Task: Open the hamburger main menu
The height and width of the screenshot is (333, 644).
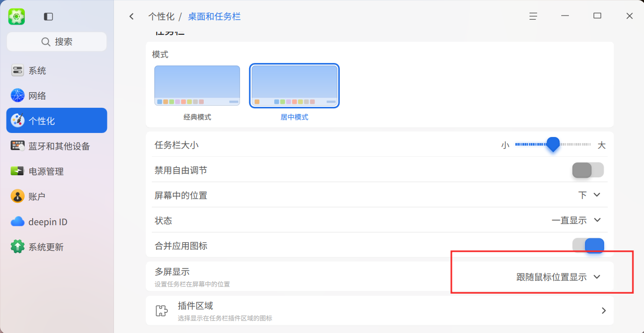Action: (x=533, y=16)
